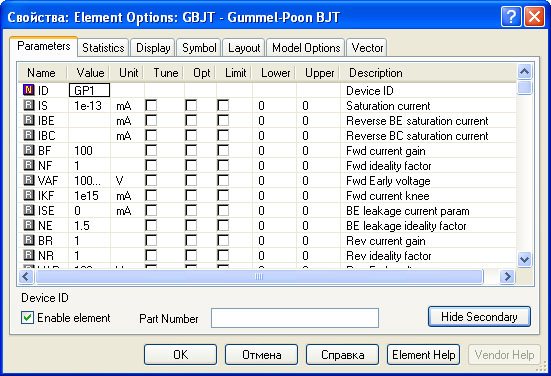
Task: Toggle Tune checkbox for BF
Action: click(151, 150)
